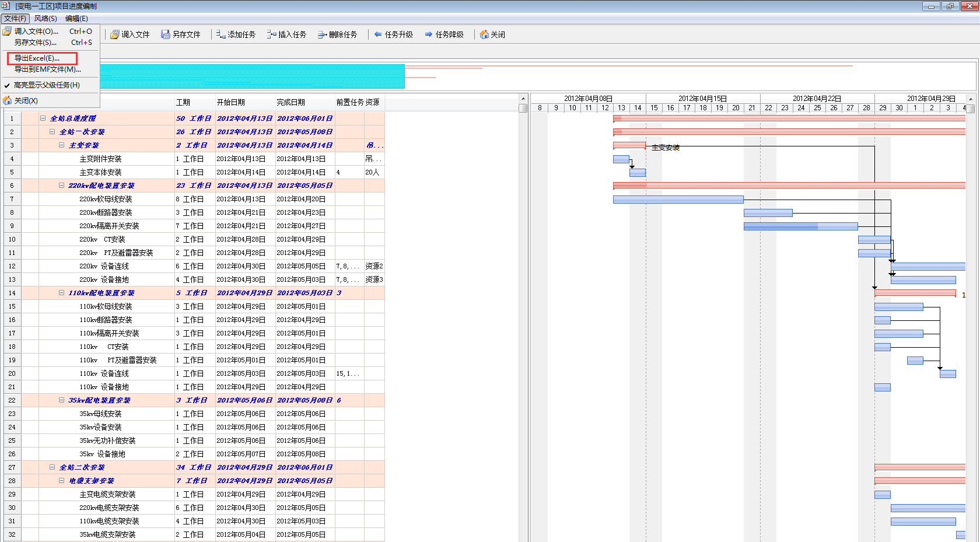This screenshot has width=980, height=542.
Task: Open the 风格 menu
Action: (x=45, y=19)
